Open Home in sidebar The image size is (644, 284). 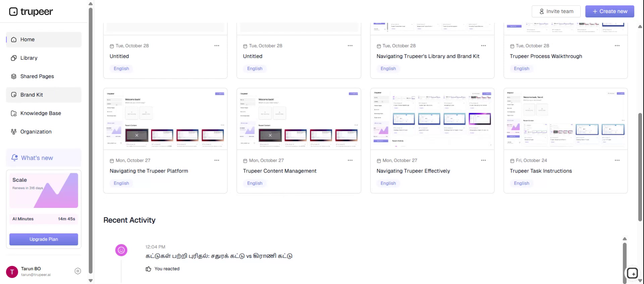[x=44, y=40]
